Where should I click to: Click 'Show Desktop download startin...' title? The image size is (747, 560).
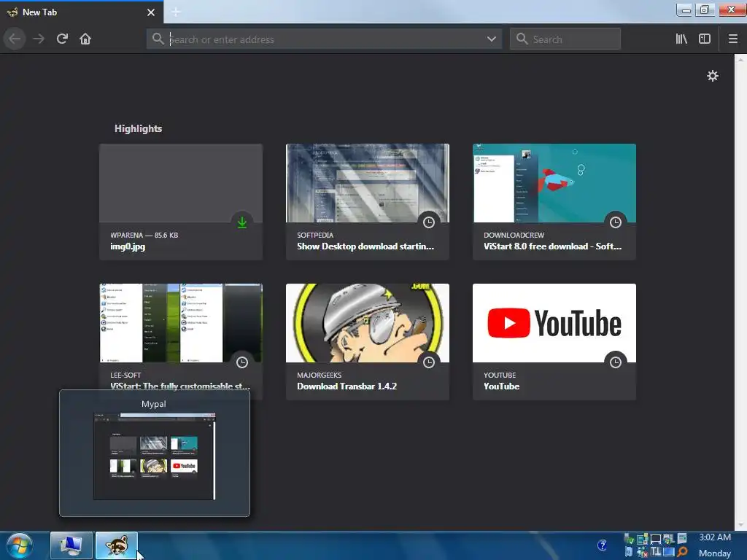pyautogui.click(x=365, y=246)
